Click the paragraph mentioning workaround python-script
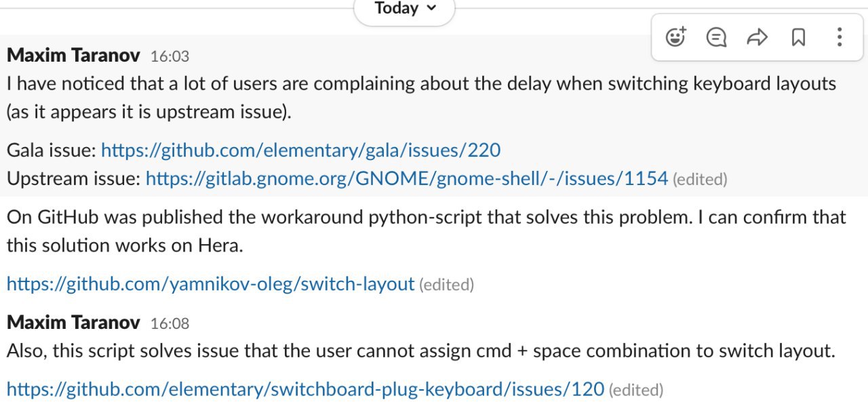The width and height of the screenshot is (868, 415). click(426, 231)
